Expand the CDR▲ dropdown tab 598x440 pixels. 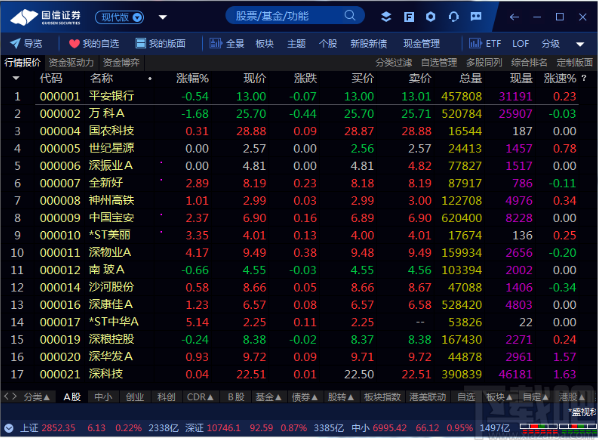click(200, 397)
